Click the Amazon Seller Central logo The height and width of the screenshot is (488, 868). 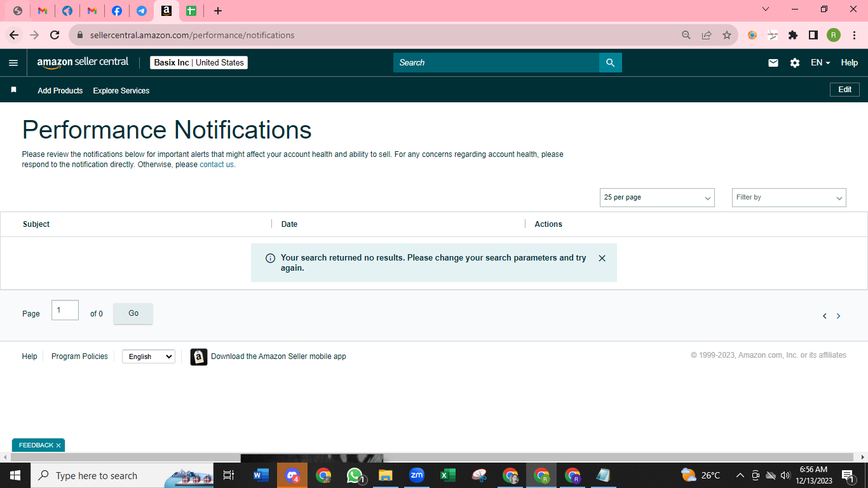tap(83, 62)
